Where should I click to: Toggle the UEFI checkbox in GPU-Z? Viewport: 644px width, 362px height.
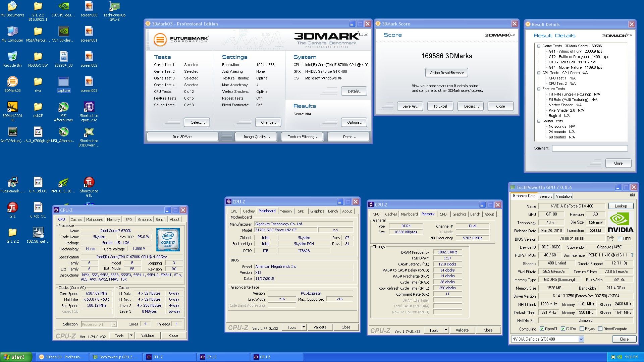pos(620,239)
